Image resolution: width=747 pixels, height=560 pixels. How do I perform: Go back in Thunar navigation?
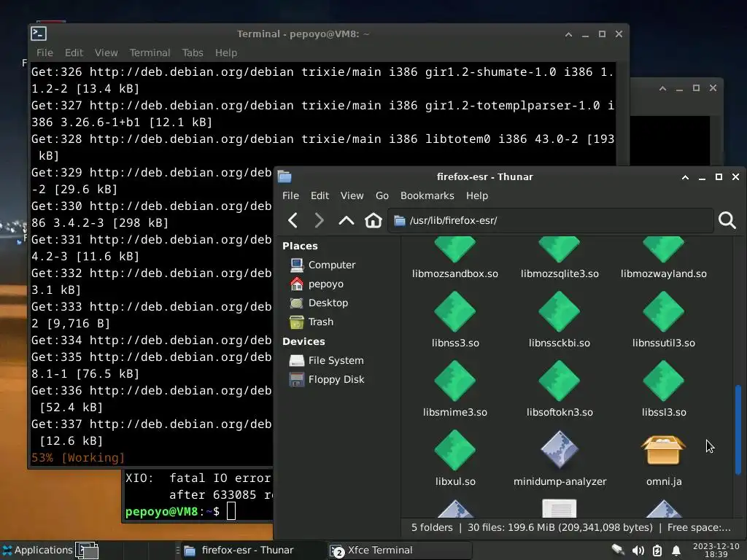coord(293,220)
